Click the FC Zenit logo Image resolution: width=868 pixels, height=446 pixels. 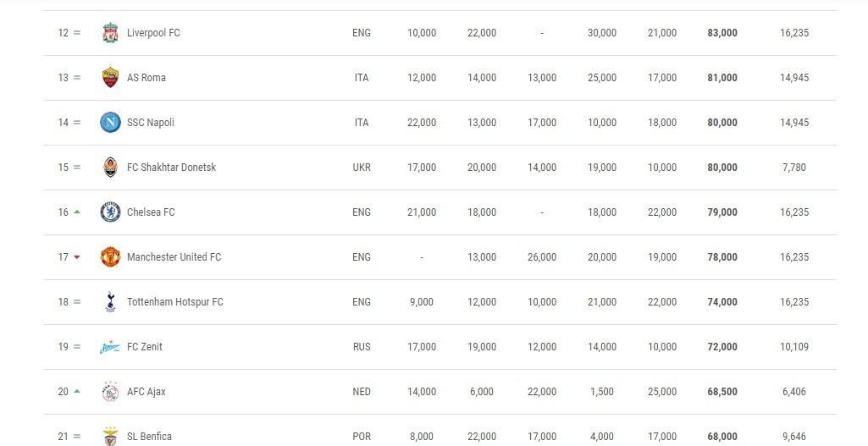(x=109, y=347)
